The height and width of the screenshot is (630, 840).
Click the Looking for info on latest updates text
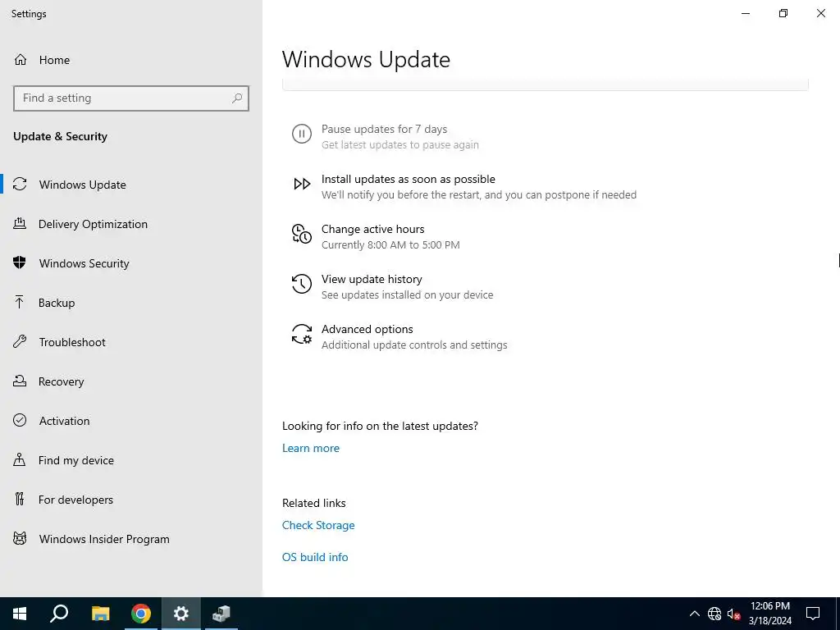pos(380,426)
